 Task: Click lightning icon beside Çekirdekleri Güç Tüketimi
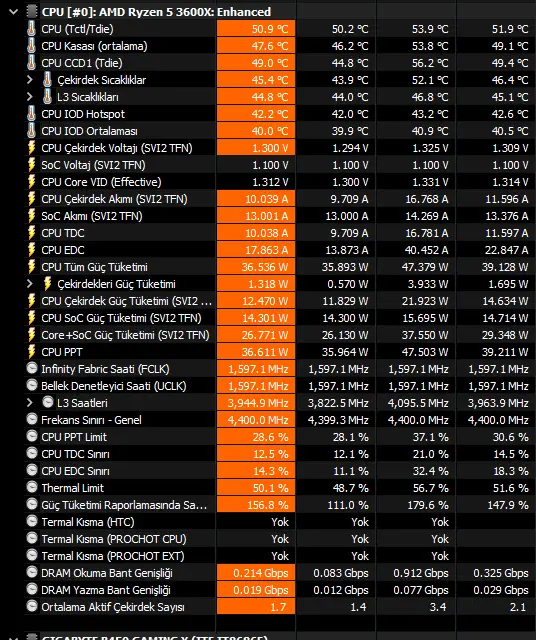(47, 284)
